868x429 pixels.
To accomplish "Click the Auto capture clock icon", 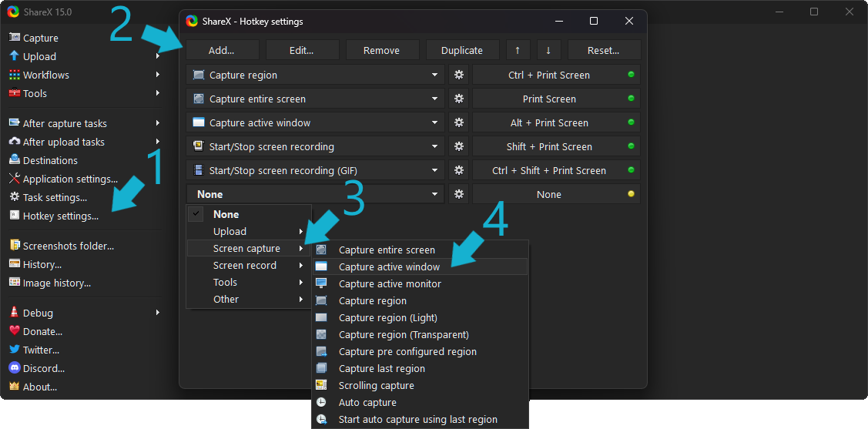I will 321,402.
